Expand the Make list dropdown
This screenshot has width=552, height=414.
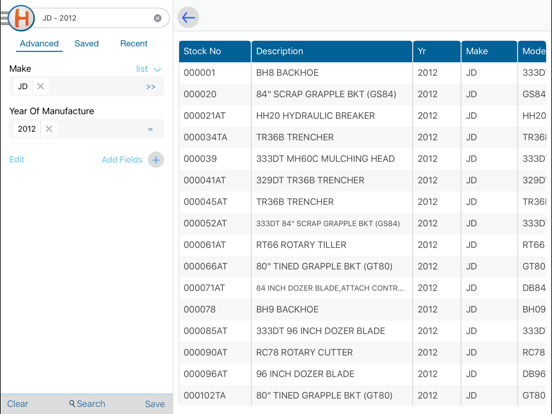point(149,69)
